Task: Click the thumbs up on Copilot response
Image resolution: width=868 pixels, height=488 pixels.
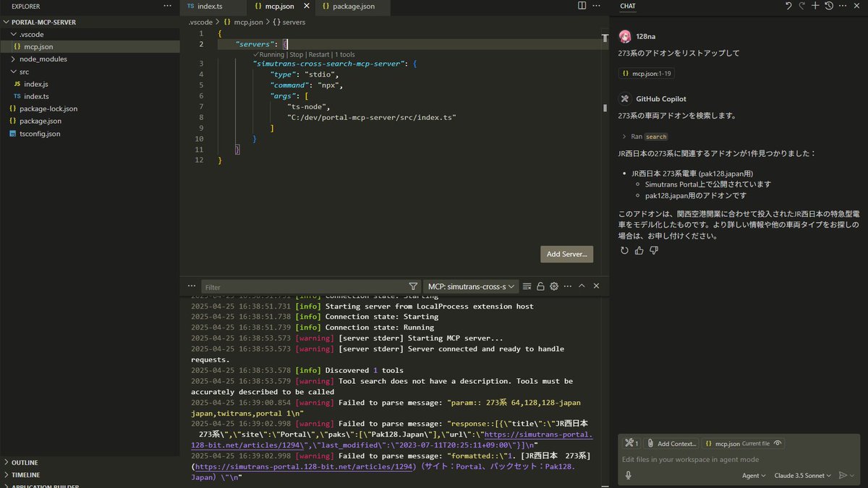Action: click(639, 250)
